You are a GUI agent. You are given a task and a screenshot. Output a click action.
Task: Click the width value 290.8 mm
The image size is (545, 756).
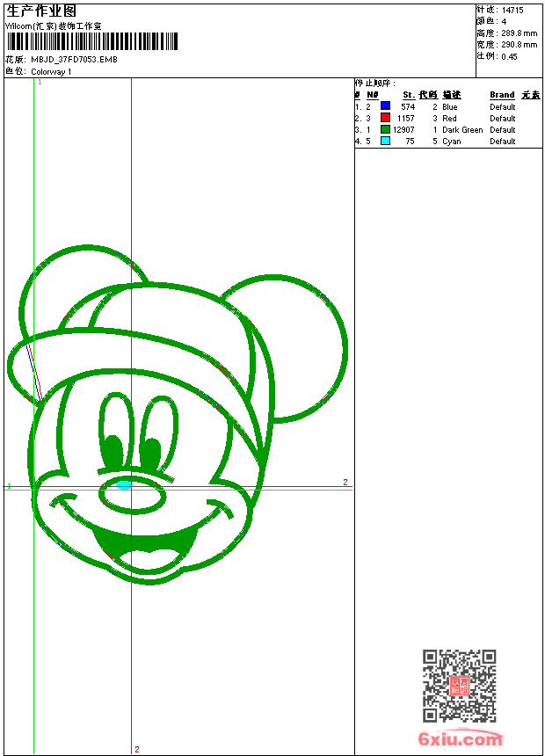[x=519, y=45]
